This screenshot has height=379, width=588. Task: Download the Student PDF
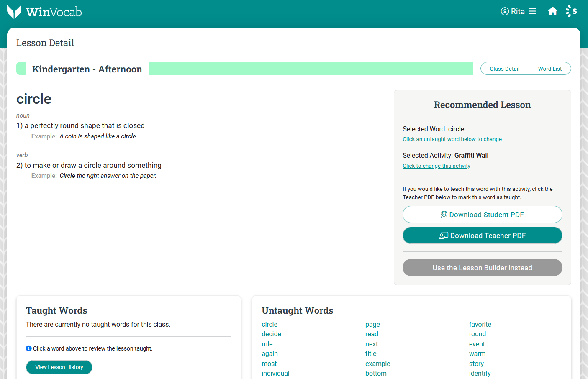482,215
